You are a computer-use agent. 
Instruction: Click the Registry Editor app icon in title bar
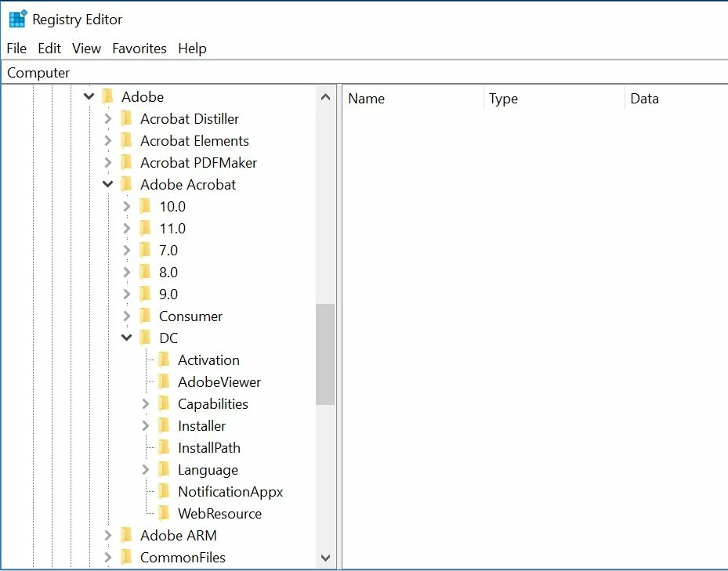[x=18, y=19]
